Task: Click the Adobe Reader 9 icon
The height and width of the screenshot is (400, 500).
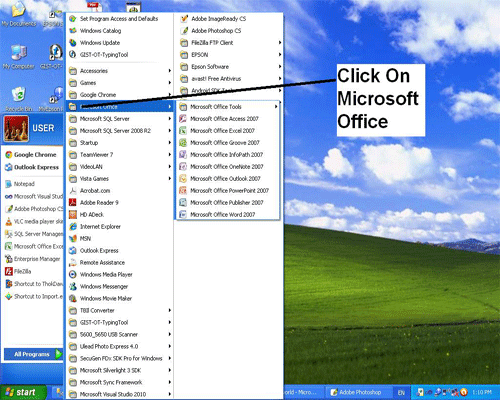Action: pos(73,202)
